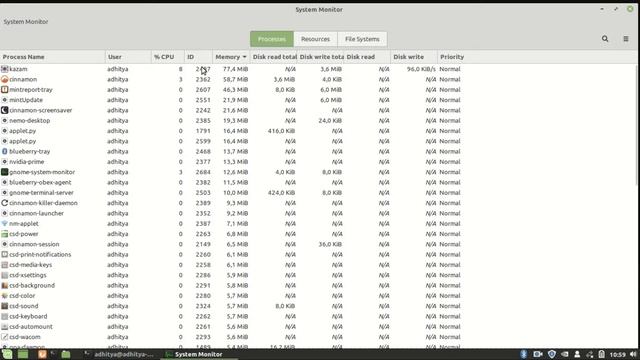Click the csd-sound icon
This screenshot has height=360, width=640.
[x=4, y=306]
